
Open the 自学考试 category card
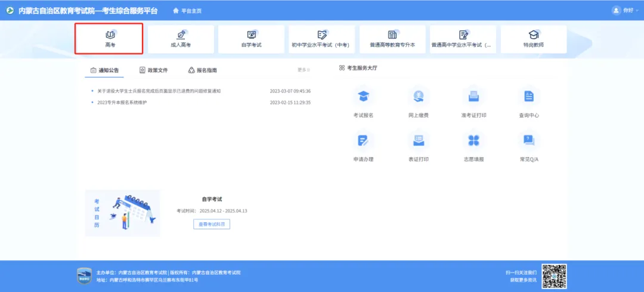coord(251,39)
